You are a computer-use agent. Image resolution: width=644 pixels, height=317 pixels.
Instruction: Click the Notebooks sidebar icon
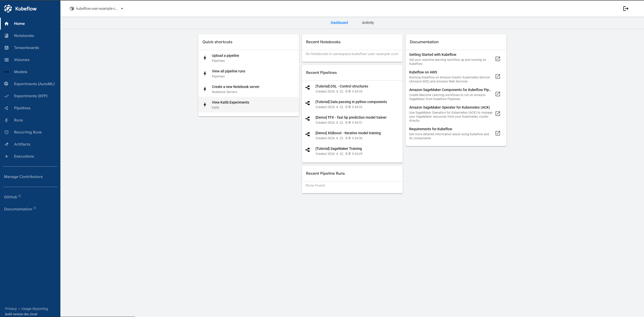click(x=7, y=36)
